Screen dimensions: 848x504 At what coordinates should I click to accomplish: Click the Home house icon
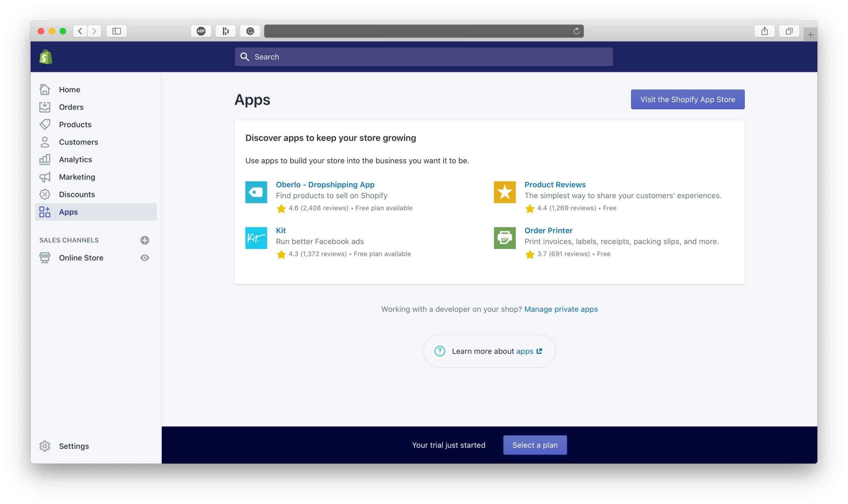(44, 89)
